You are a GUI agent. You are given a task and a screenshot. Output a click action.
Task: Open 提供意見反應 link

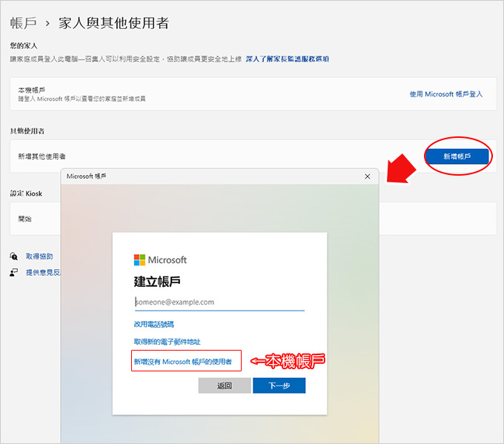(x=43, y=273)
